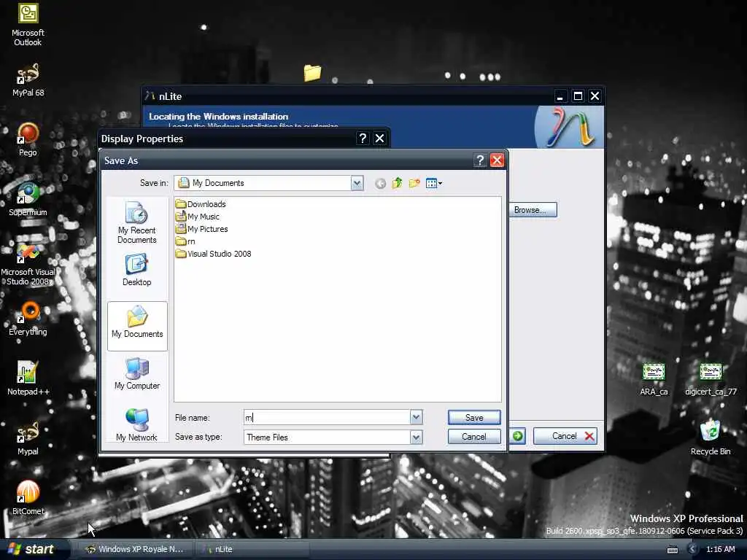Click the Display Properties help button
The width and height of the screenshot is (747, 560).
click(363, 138)
